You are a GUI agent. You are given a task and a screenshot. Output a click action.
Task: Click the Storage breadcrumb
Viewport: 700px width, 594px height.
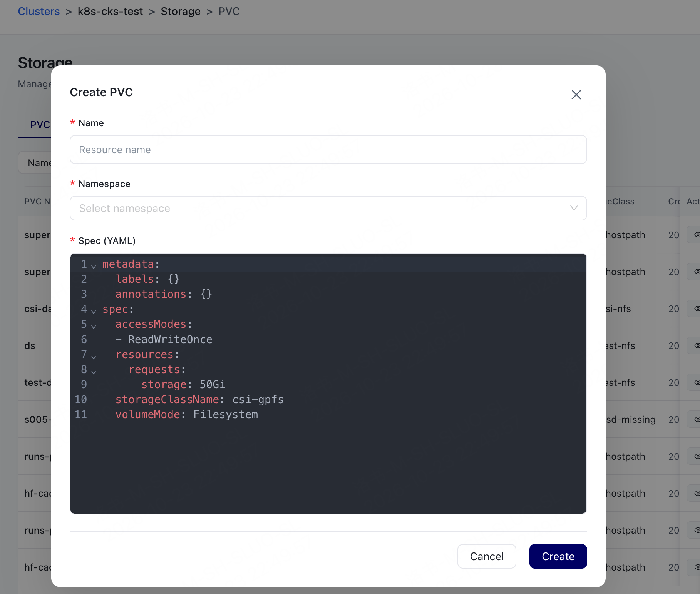click(181, 12)
